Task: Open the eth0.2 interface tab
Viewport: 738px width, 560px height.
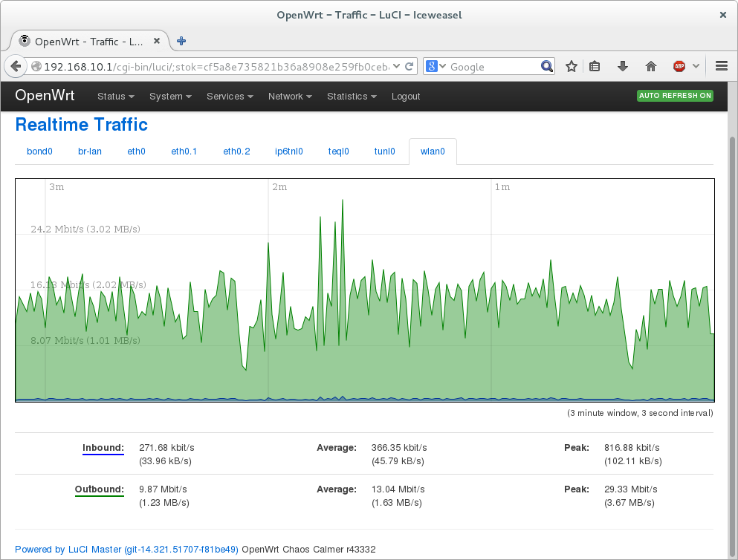Action: [x=237, y=152]
